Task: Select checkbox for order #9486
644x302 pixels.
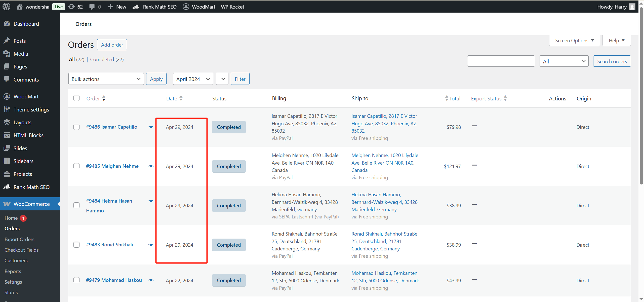Action: (76, 127)
